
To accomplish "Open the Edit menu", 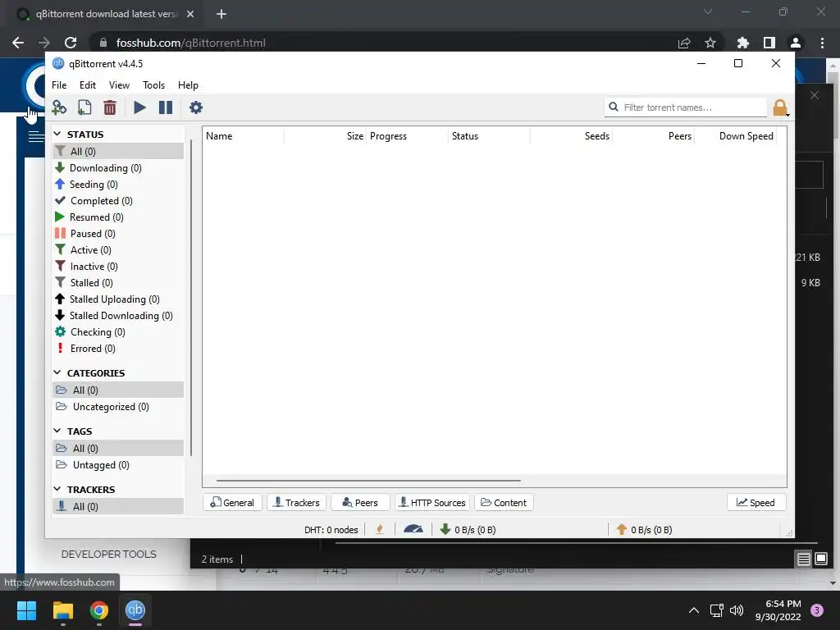I will click(x=88, y=85).
